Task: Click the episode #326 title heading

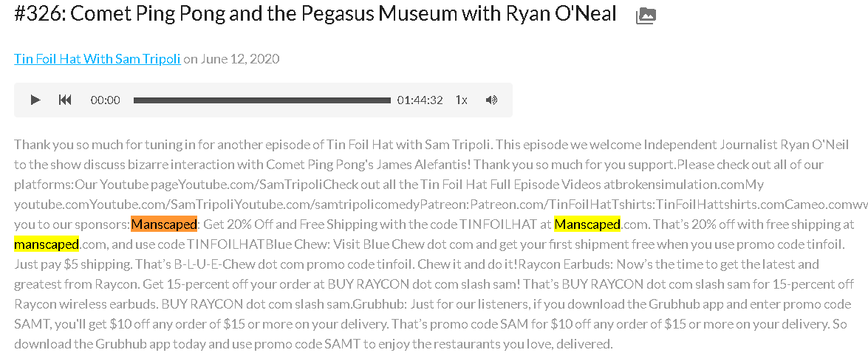Action: [x=315, y=14]
